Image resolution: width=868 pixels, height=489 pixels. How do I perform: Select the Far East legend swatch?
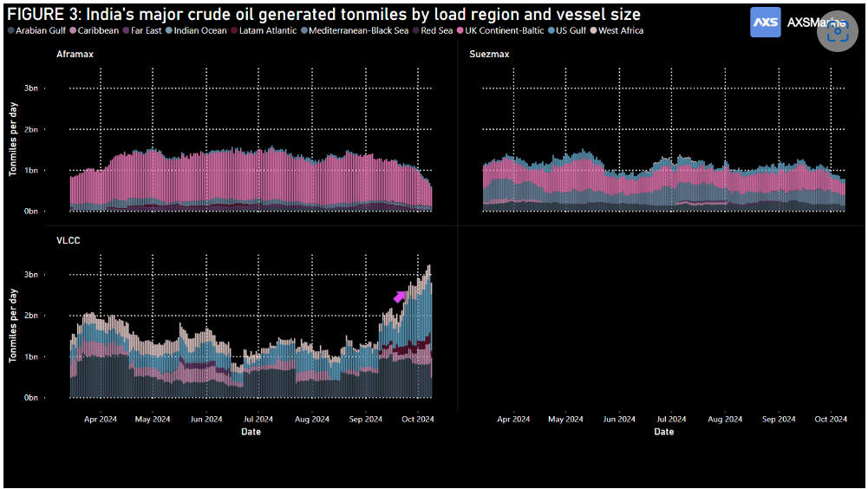pyautogui.click(x=127, y=31)
